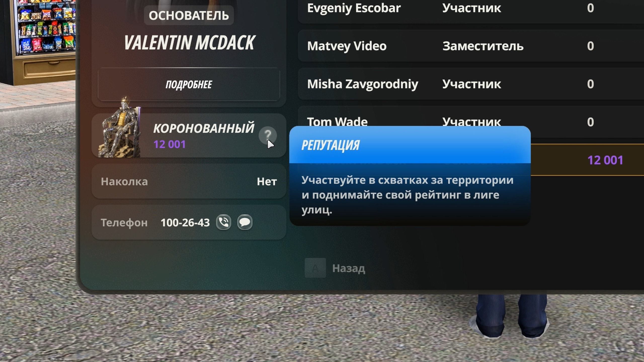Click the crowned king throne statue icon
This screenshot has height=362, width=644.
click(120, 127)
